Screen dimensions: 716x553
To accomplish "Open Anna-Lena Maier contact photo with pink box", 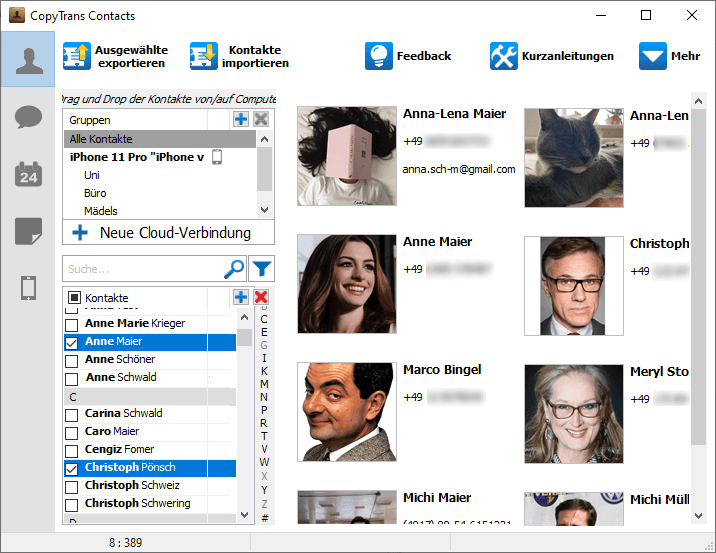I will coord(347,156).
